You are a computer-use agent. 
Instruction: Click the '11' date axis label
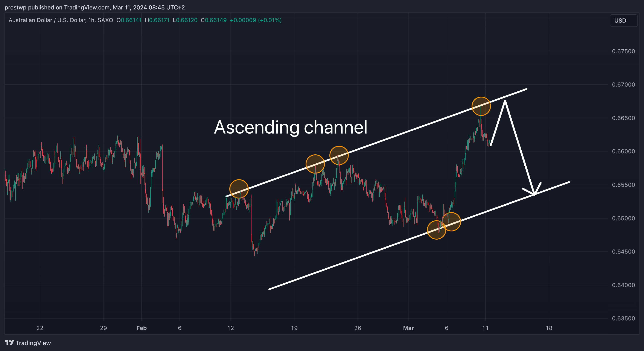[485, 328]
